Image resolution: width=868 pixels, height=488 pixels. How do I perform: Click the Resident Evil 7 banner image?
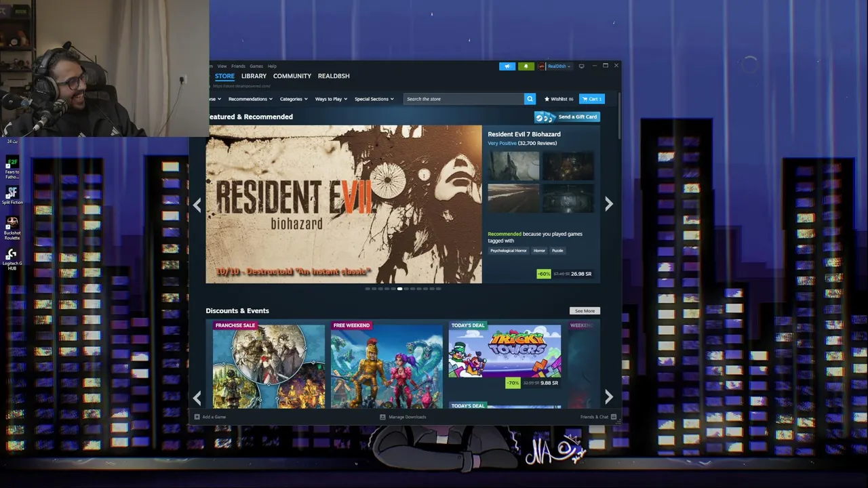click(344, 204)
